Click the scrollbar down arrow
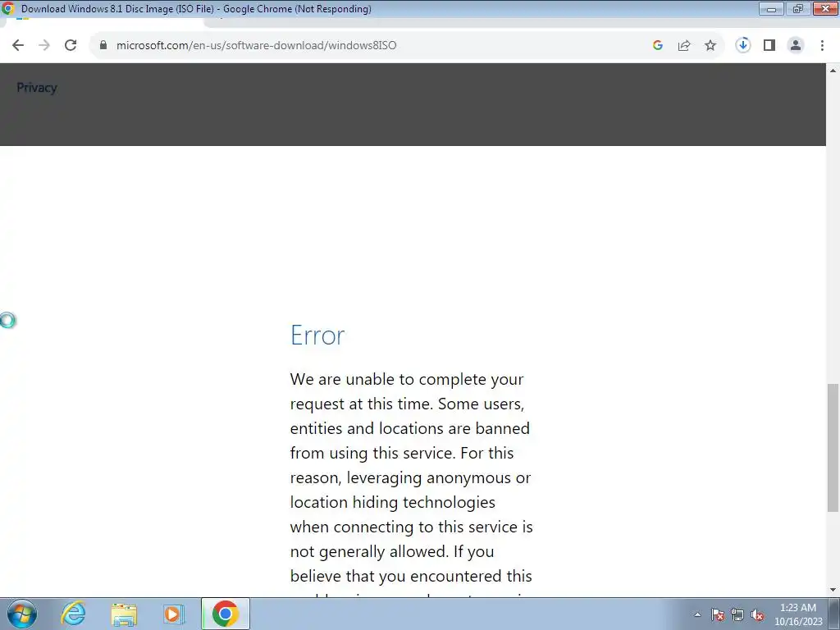This screenshot has height=630, width=840. [x=833, y=590]
